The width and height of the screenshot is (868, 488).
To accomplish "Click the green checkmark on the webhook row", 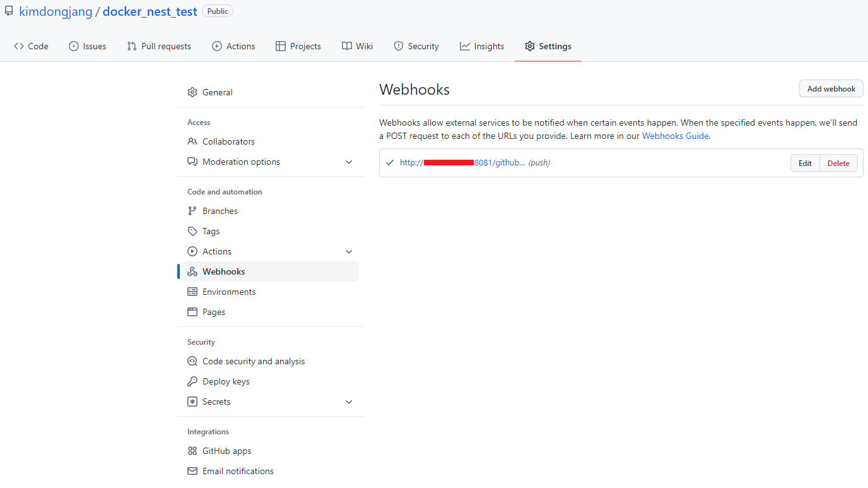I will pyautogui.click(x=390, y=162).
